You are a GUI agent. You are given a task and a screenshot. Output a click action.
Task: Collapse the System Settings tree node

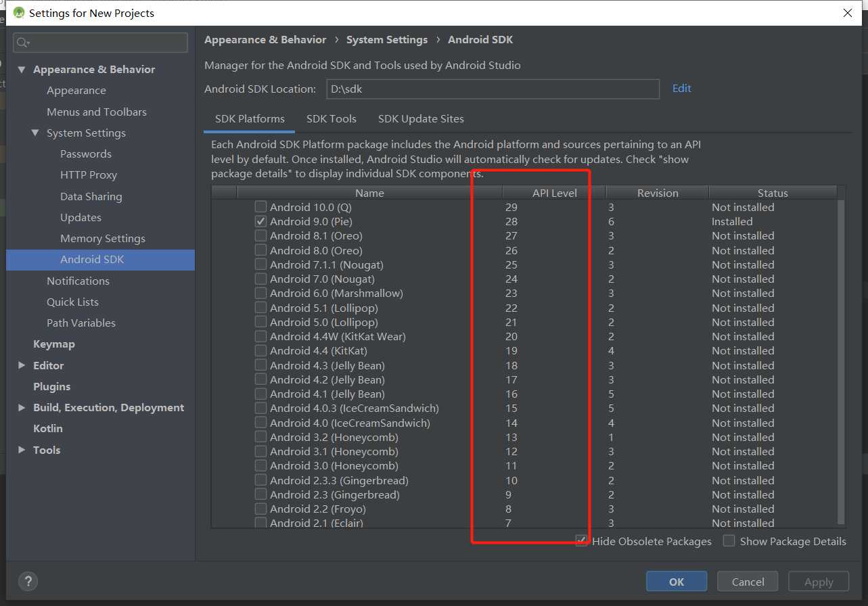click(x=35, y=133)
